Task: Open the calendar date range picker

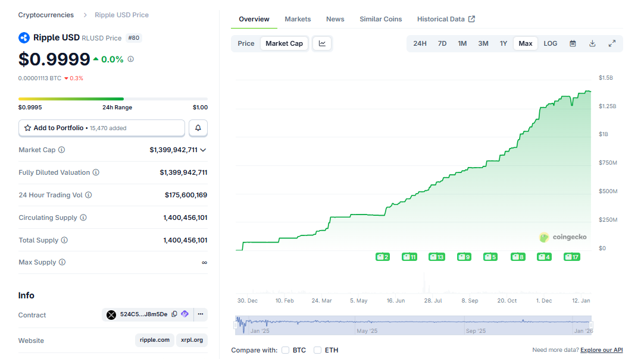Action: (573, 43)
